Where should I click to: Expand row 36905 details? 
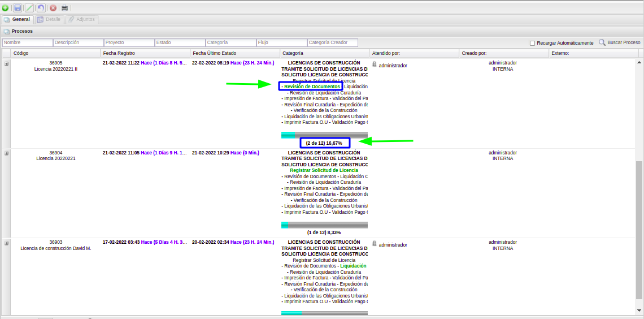[x=7, y=64]
